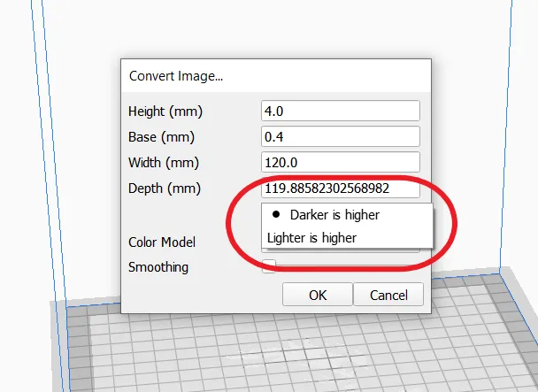Click the Depth (mm) input field
The width and height of the screenshot is (538, 392).
tap(341, 188)
